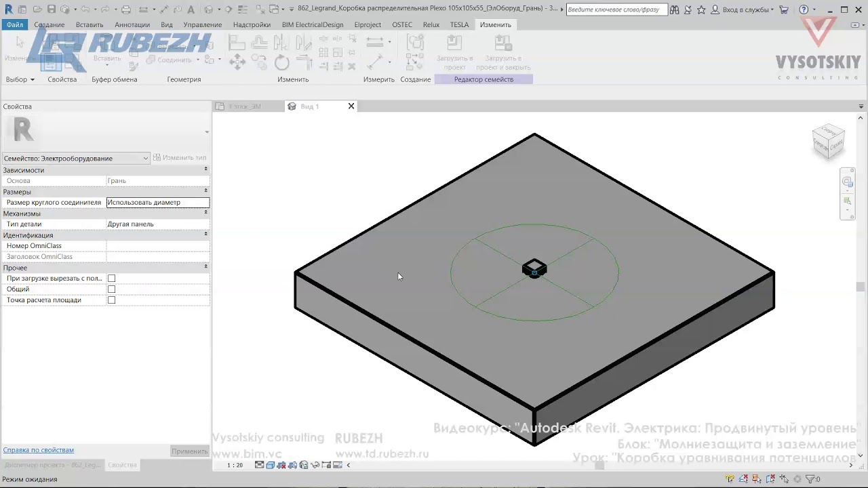Switch to the 'Аннотации' ribbon tab
The height and width of the screenshot is (488, 868).
pos(132,24)
